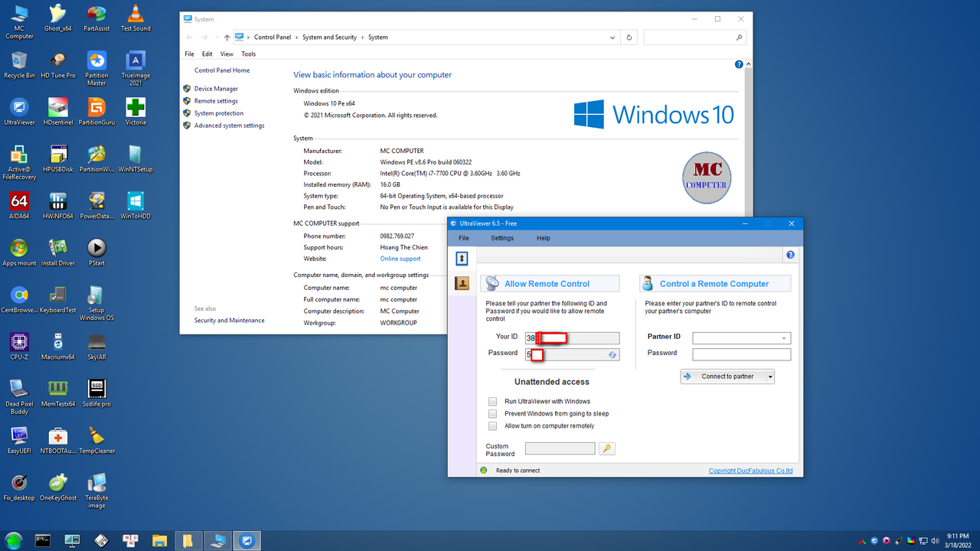
Task: Open the WinNTSetup desktop icon
Action: [x=136, y=159]
